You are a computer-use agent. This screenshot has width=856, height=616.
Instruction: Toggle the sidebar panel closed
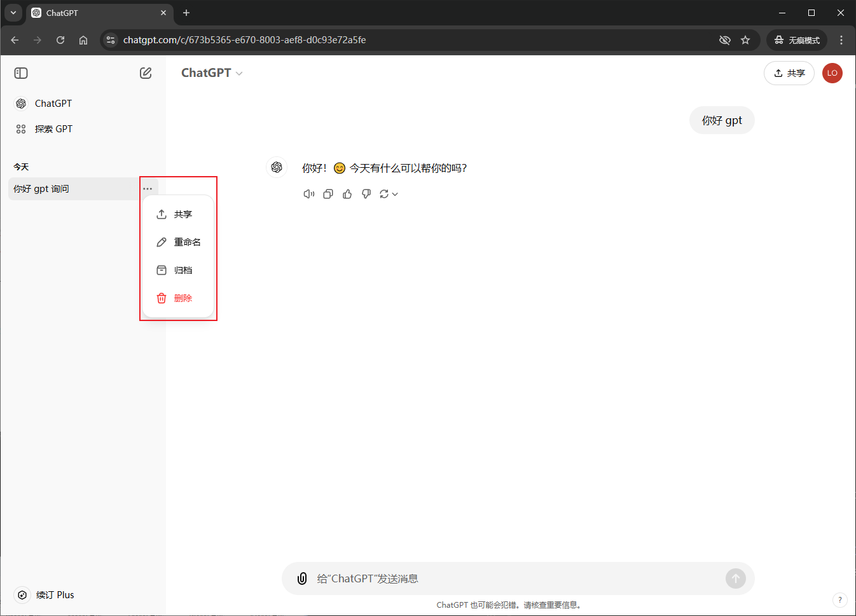coord(21,73)
